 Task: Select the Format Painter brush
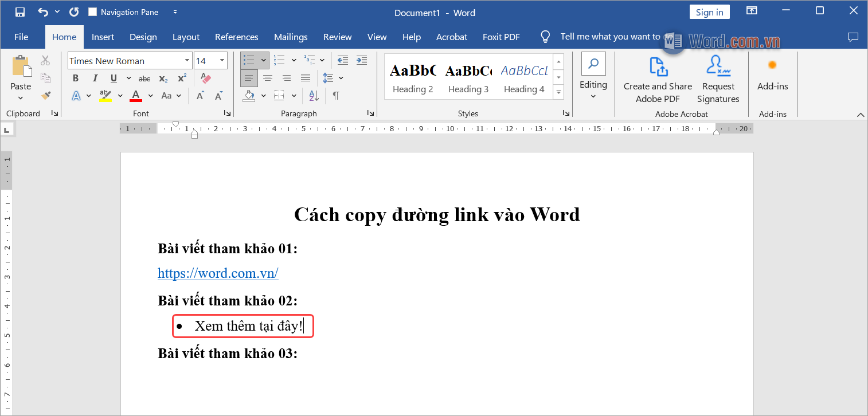[x=45, y=96]
